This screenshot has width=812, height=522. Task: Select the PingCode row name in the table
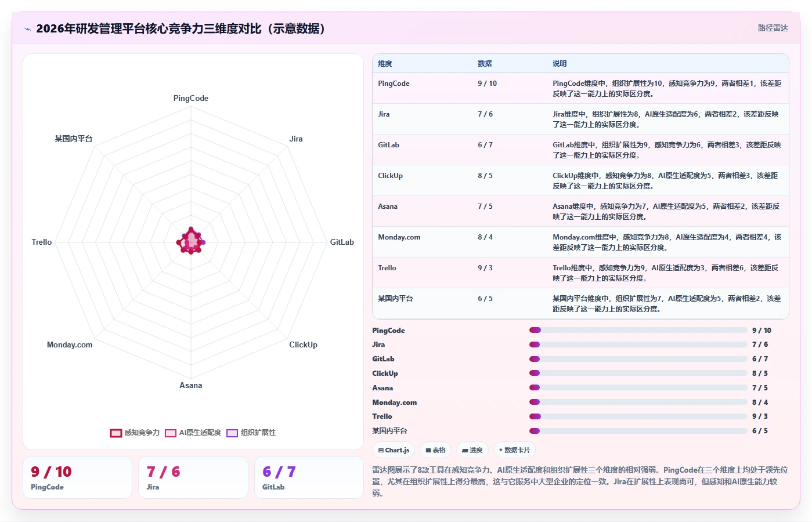click(x=394, y=84)
